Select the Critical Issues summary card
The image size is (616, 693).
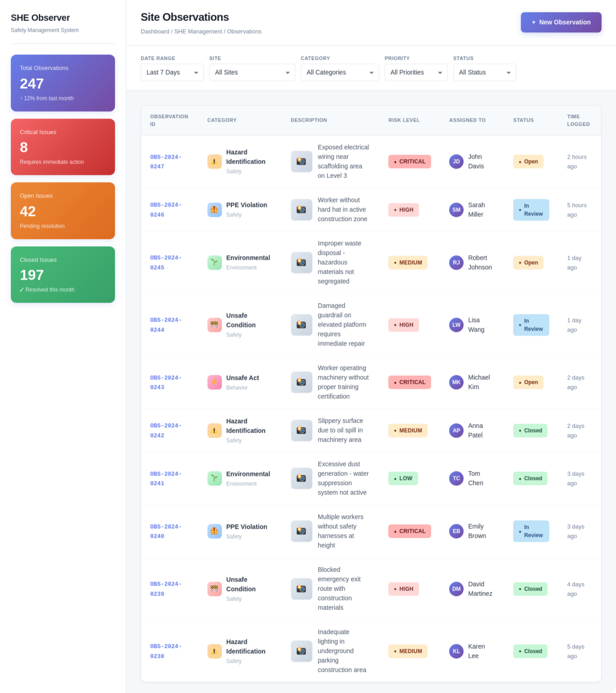[63, 147]
